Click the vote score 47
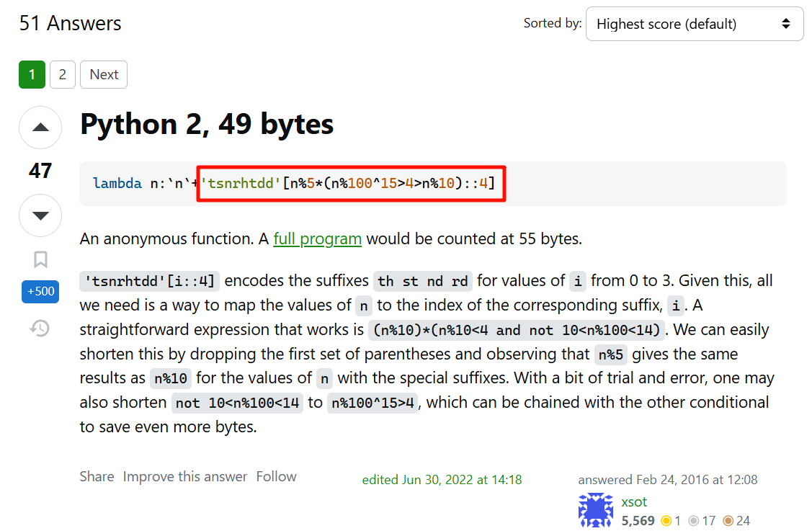 click(40, 171)
